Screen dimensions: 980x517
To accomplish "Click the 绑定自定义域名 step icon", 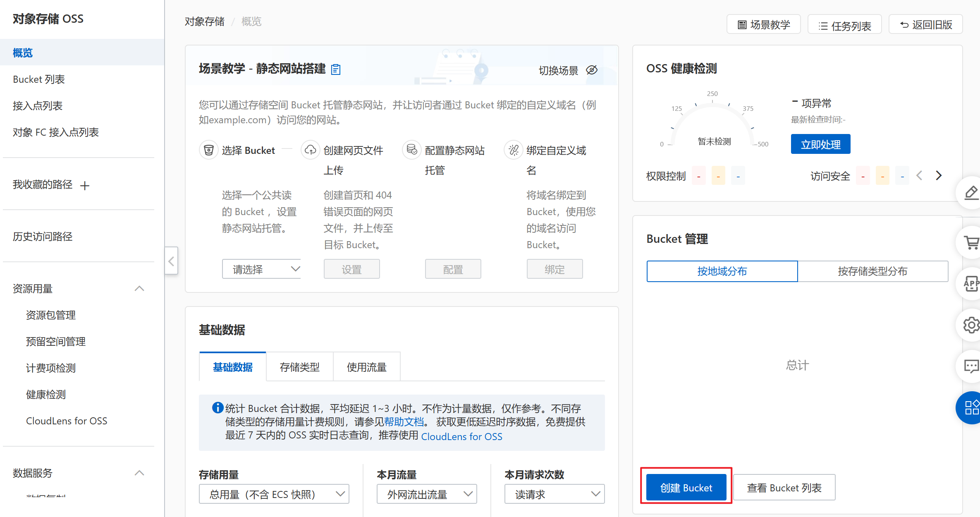I will (x=513, y=150).
